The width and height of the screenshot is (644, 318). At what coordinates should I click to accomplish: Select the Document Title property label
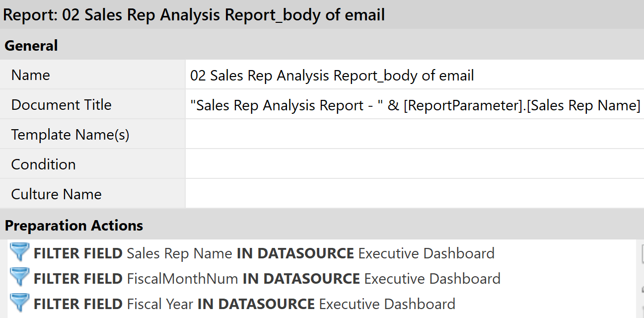(x=61, y=105)
